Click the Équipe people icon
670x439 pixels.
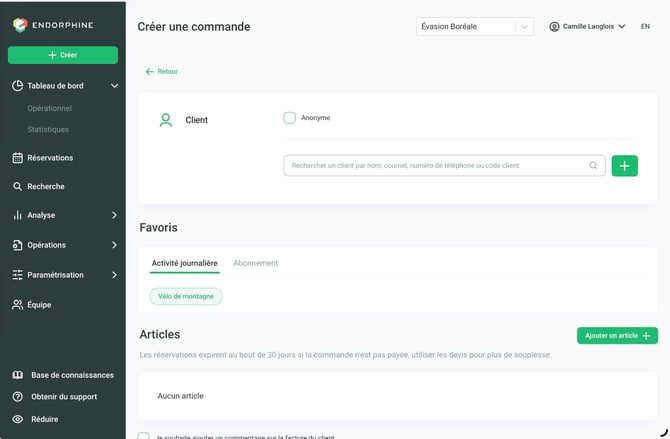pos(18,305)
